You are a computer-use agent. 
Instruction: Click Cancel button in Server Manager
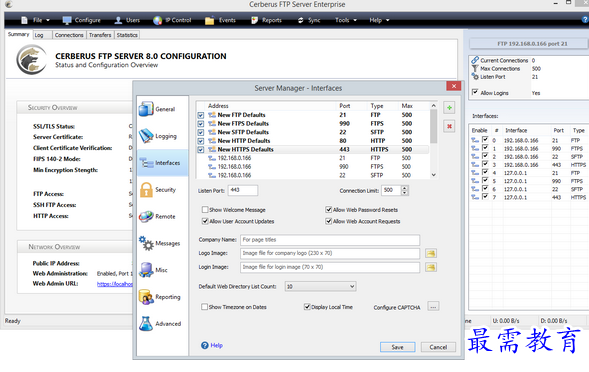(x=438, y=347)
